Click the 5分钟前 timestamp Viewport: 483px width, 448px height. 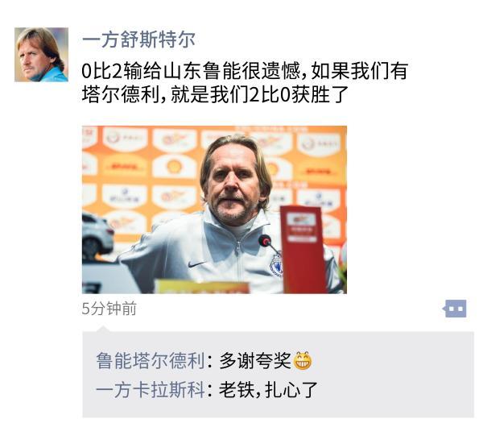point(109,309)
